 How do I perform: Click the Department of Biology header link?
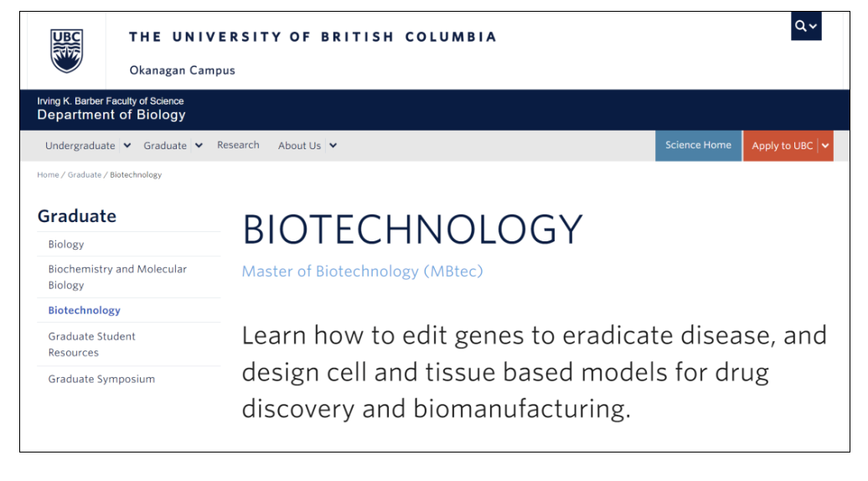point(111,115)
